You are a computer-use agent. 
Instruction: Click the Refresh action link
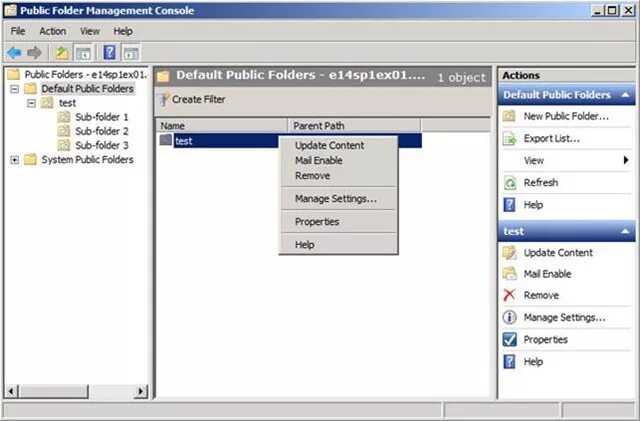[x=541, y=183]
